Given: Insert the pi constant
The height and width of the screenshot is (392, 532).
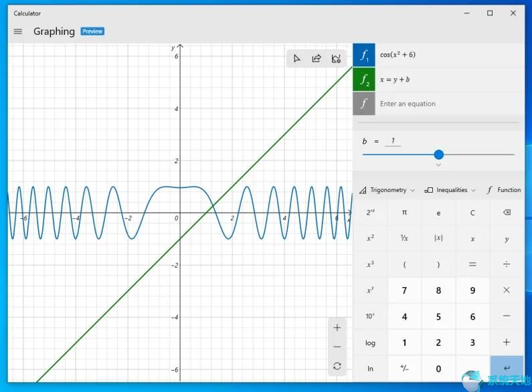Looking at the screenshot, I should 404,213.
